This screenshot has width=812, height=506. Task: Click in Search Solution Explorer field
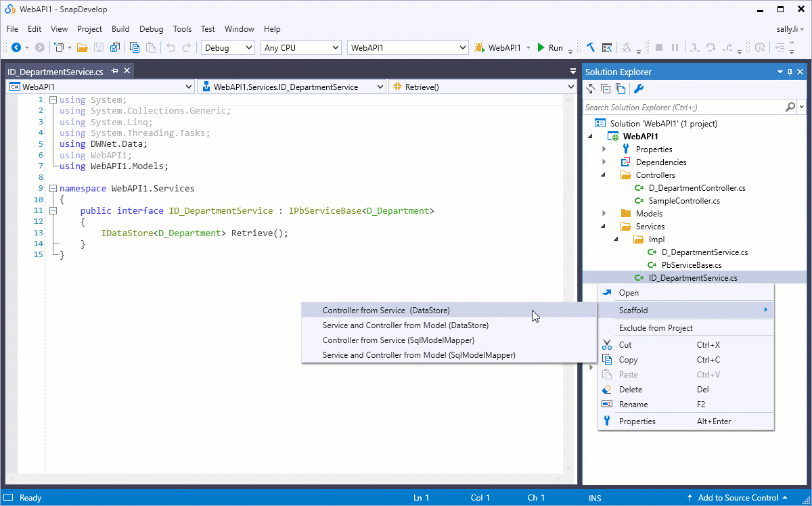(683, 107)
